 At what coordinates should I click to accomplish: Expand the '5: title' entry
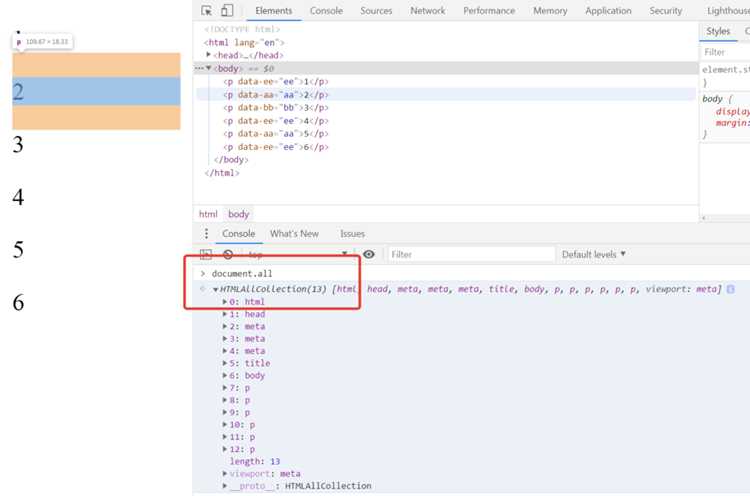point(224,363)
